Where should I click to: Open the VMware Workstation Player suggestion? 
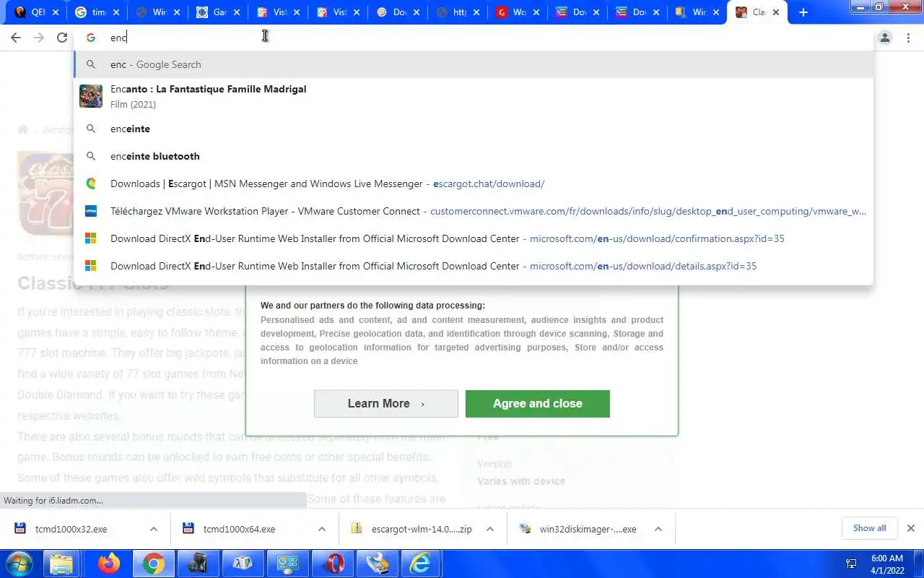(474, 211)
